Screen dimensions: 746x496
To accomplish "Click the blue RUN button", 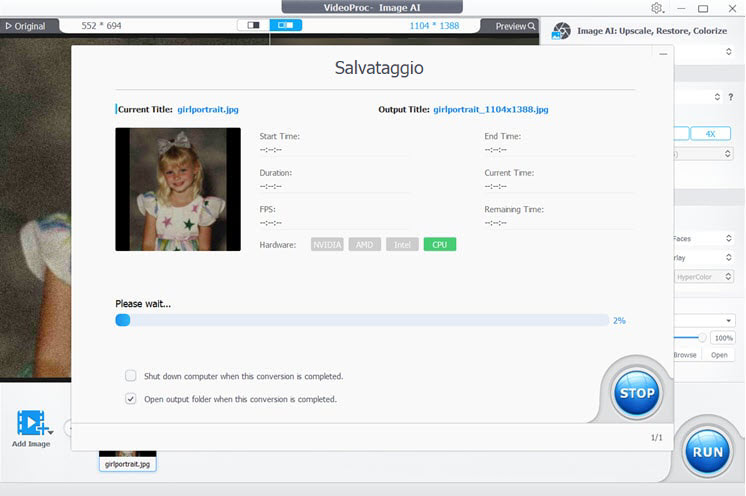I will pyautogui.click(x=707, y=452).
